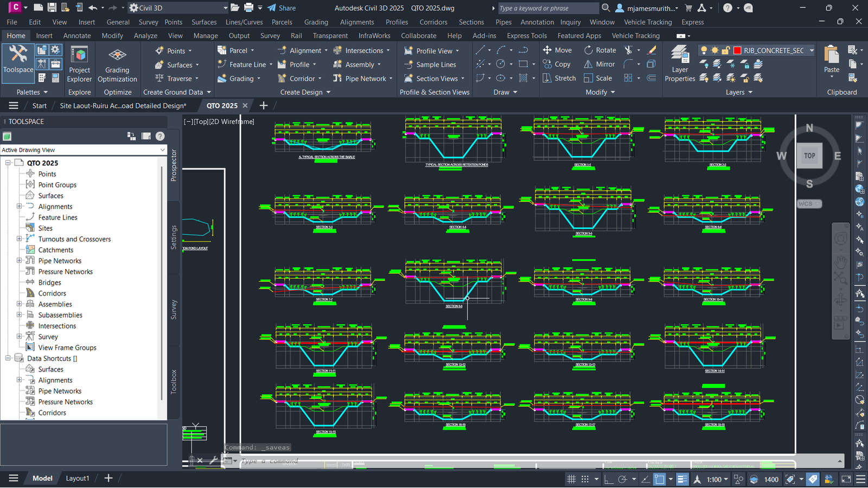Click the Share button
Image resolution: width=868 pixels, height=488 pixels.
point(282,8)
